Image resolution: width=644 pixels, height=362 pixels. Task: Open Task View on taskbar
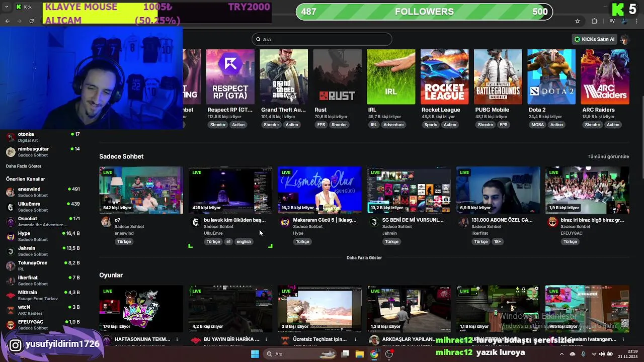(x=345, y=354)
